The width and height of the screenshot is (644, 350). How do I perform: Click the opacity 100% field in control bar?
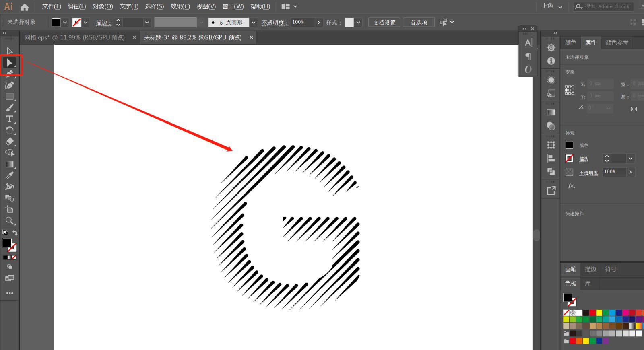303,22
